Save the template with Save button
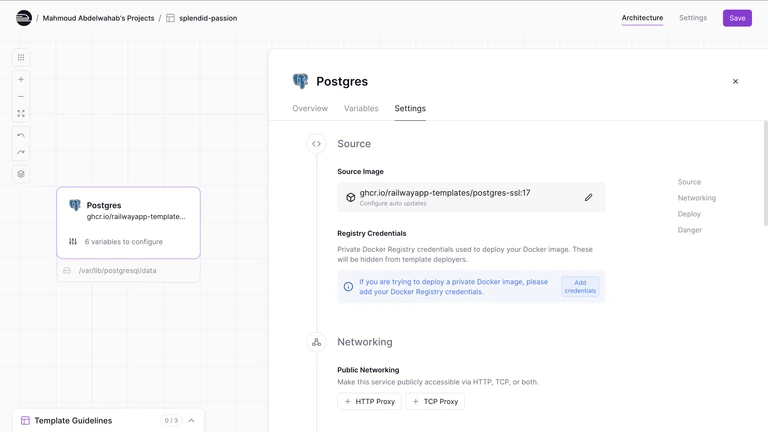 pyautogui.click(x=737, y=18)
